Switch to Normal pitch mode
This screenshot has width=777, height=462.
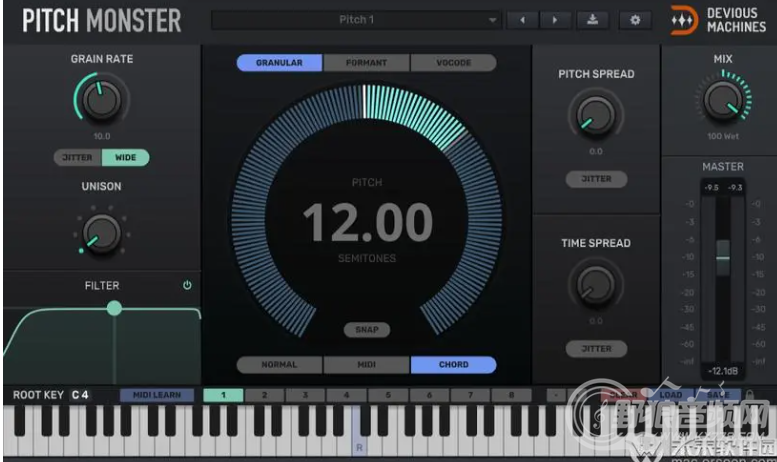[x=279, y=365]
